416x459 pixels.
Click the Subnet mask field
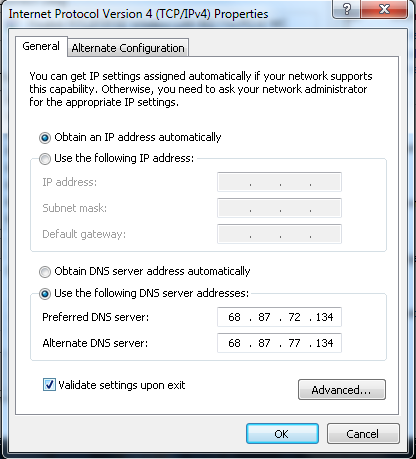(279, 208)
